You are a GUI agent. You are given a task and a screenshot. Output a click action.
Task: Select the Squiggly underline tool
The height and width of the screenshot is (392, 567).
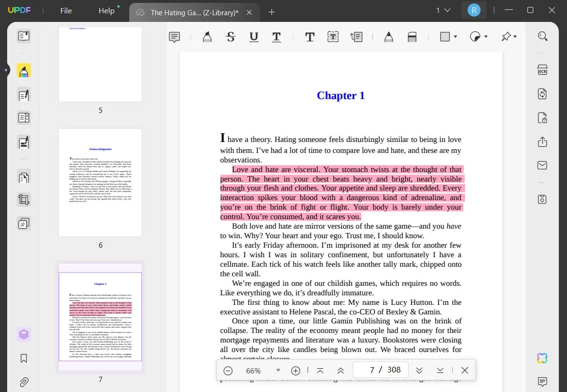276,37
